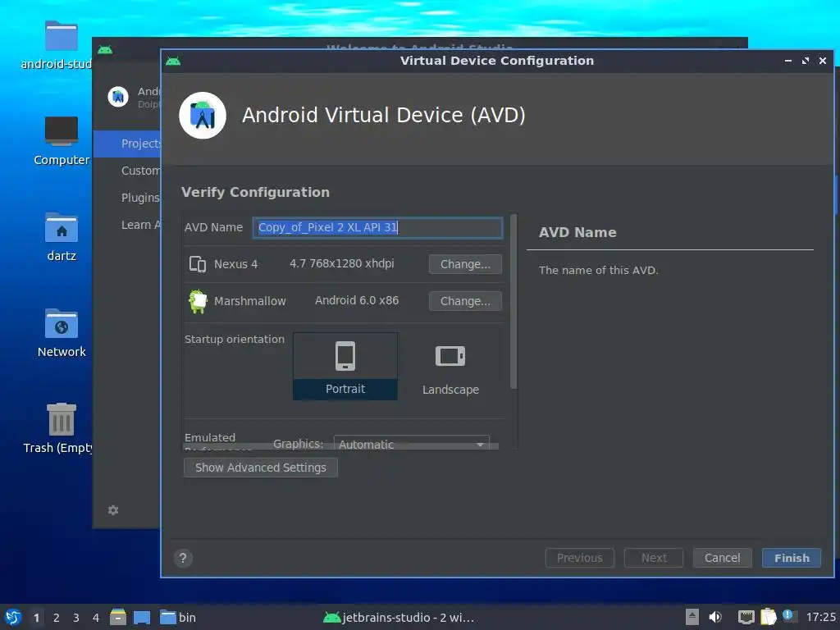
Task: Click Show Advanced Settings button
Action: coord(260,468)
